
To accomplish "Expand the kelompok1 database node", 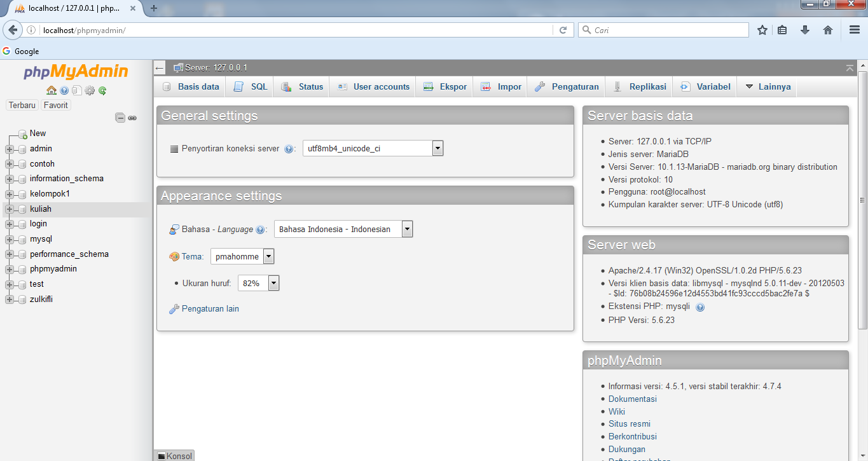I will [x=10, y=194].
